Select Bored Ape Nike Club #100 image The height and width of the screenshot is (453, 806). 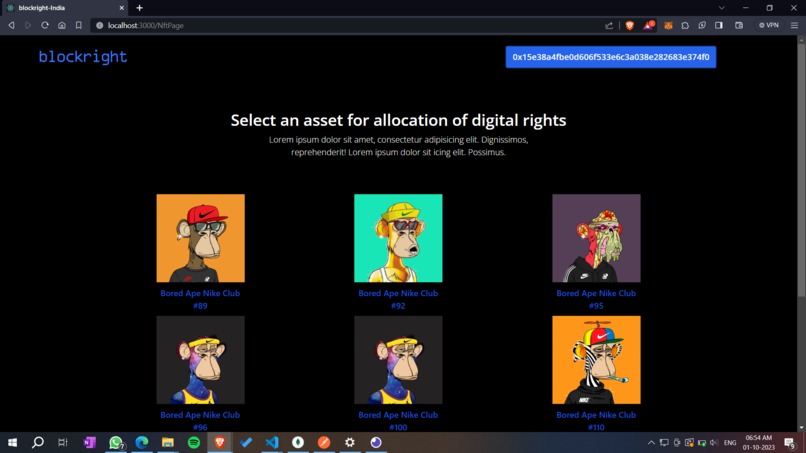point(398,360)
